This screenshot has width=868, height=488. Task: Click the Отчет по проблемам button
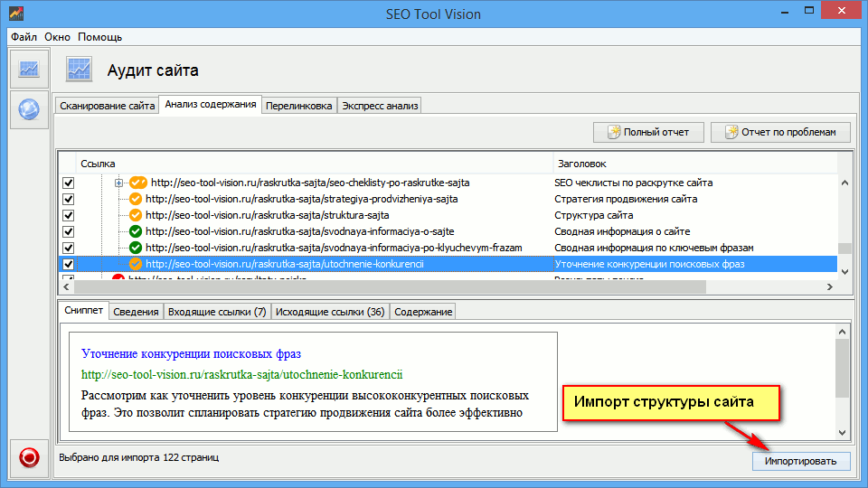780,132
